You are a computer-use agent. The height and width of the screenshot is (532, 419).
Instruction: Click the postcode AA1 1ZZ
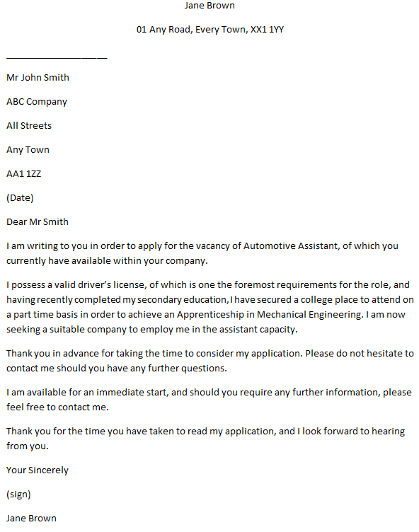point(24,174)
